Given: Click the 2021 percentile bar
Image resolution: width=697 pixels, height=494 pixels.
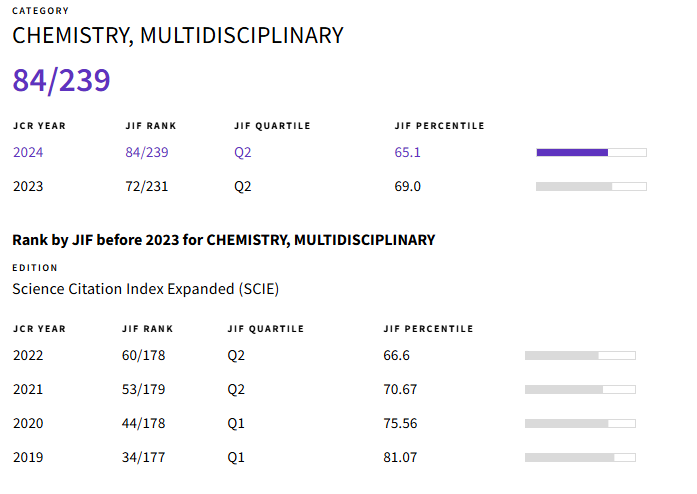Looking at the screenshot, I should (580, 389).
